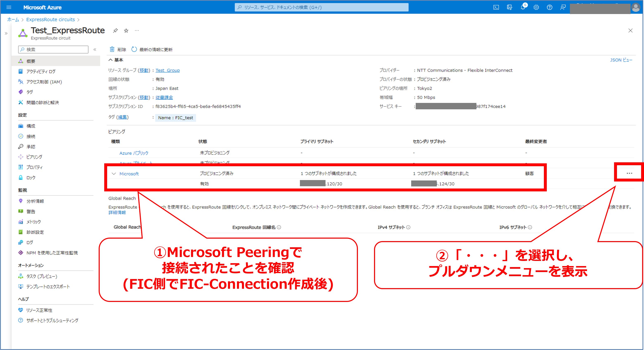Collapse the sidebar menu with double chevron

tap(95, 49)
